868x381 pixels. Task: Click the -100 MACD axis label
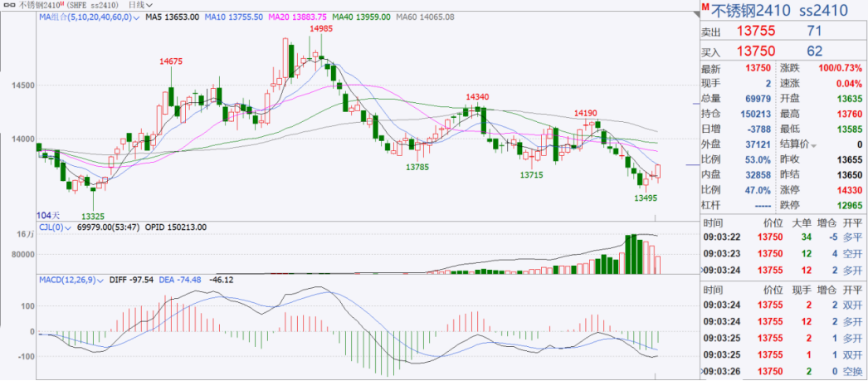(x=26, y=356)
